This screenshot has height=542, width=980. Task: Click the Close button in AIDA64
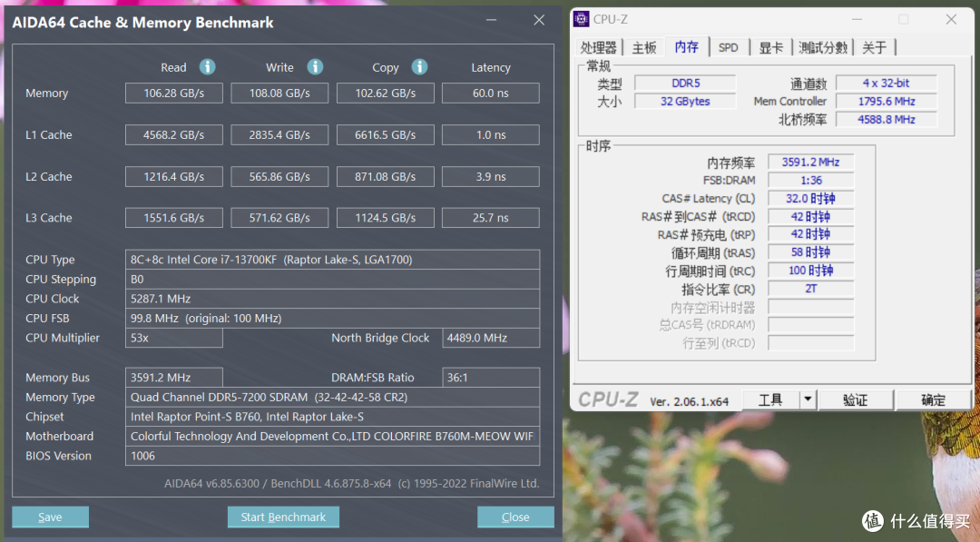515,517
